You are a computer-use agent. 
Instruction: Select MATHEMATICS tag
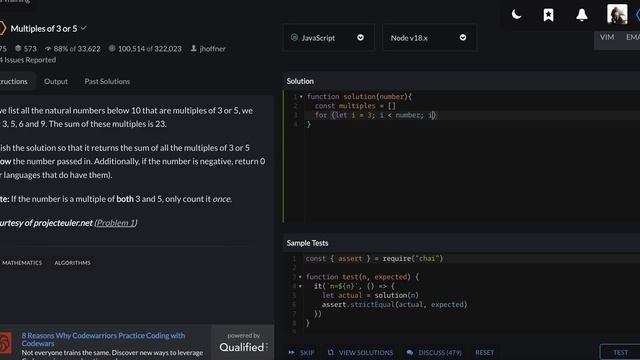pyautogui.click(x=22, y=263)
